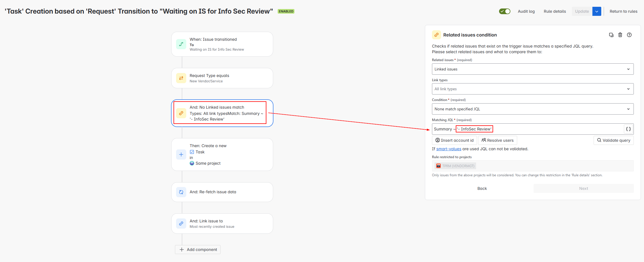
Task: Click the Update button
Action: point(582,11)
